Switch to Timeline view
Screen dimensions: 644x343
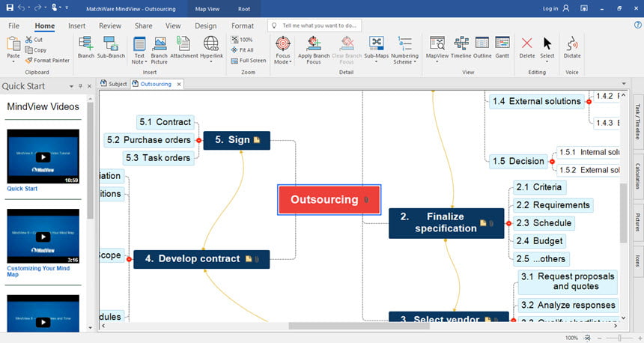click(461, 47)
